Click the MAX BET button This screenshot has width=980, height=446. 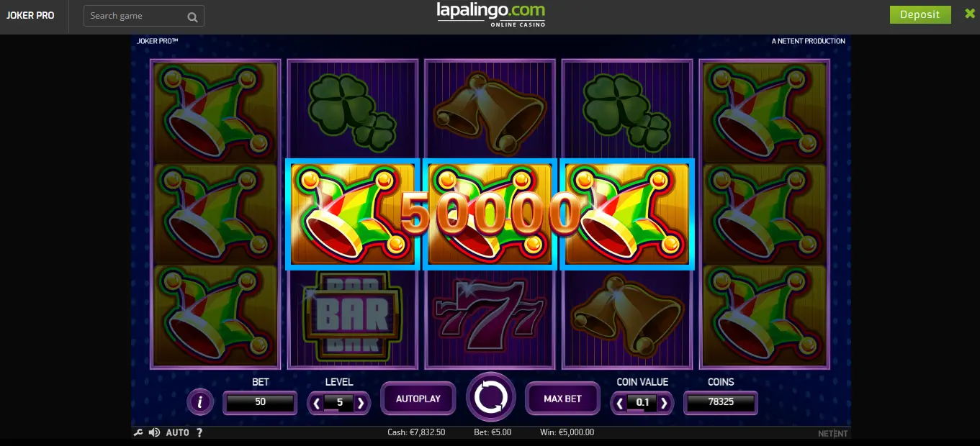(562, 399)
